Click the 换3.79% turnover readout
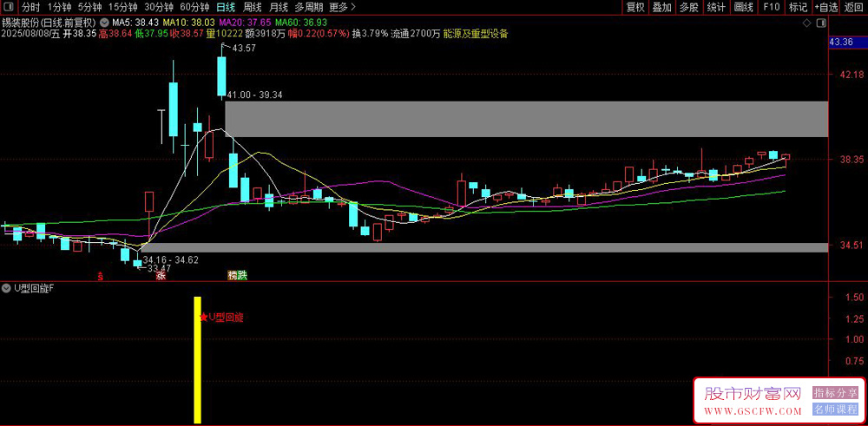This screenshot has height=426, width=868. click(x=370, y=34)
